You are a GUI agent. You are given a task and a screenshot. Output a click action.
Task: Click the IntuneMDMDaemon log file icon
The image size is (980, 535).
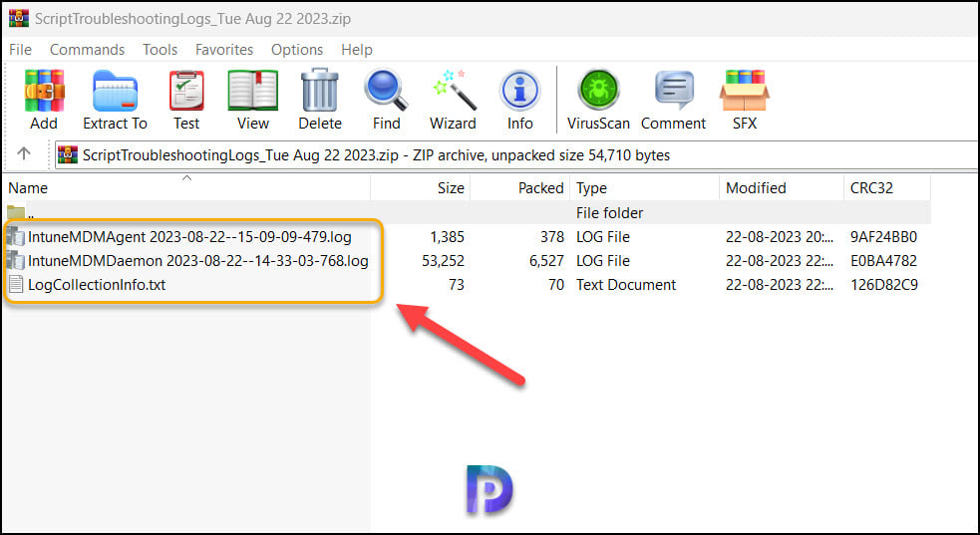[x=16, y=261]
